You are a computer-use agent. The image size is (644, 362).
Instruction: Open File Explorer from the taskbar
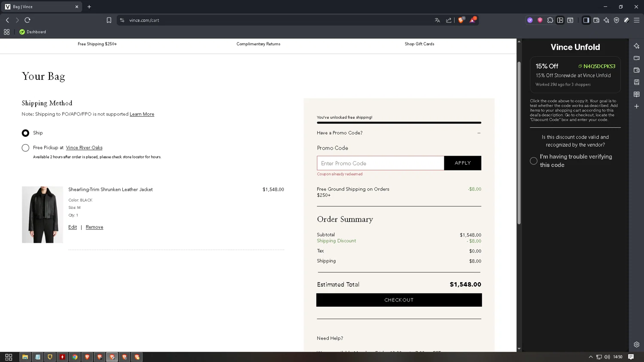pyautogui.click(x=25, y=357)
